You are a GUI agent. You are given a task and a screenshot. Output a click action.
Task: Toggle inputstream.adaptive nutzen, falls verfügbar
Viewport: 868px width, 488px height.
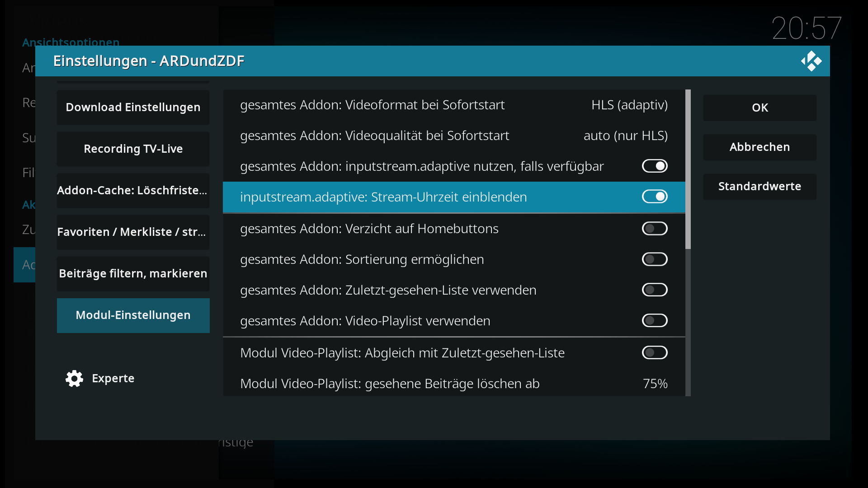point(655,166)
